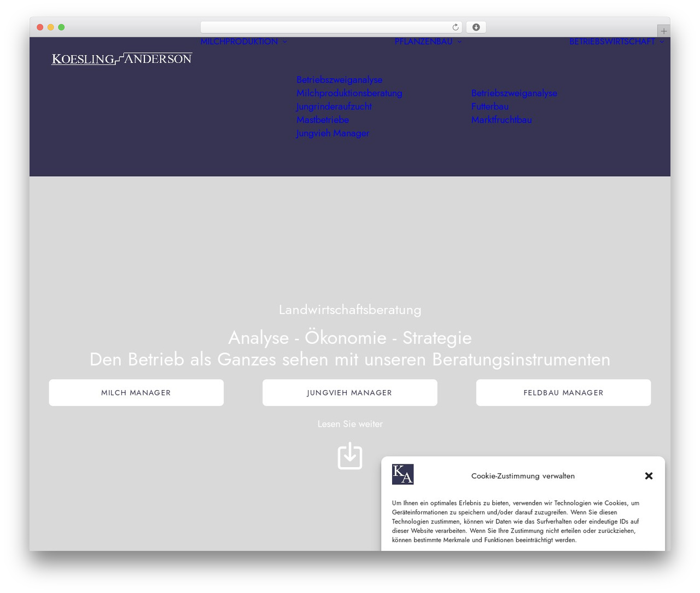Open the Pflanzenbau menu
Viewport: 700px width, 593px height.
pyautogui.click(x=423, y=42)
